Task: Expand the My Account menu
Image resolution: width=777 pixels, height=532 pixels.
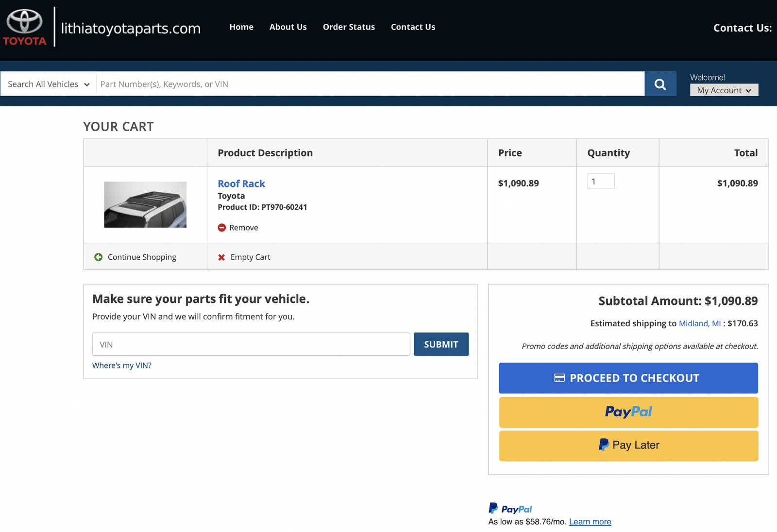Action: pos(724,90)
